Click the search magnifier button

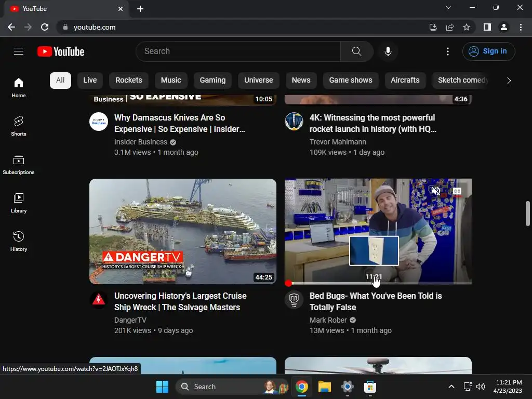tap(356, 51)
